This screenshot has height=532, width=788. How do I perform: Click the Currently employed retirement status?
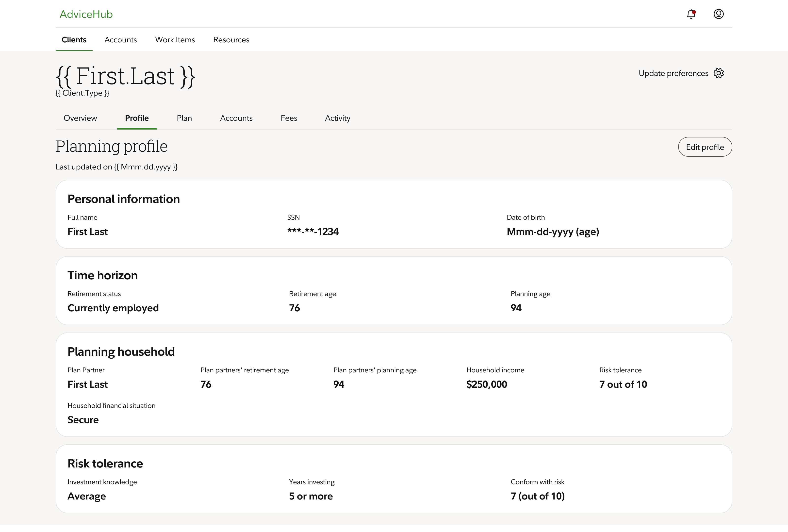[x=113, y=308]
